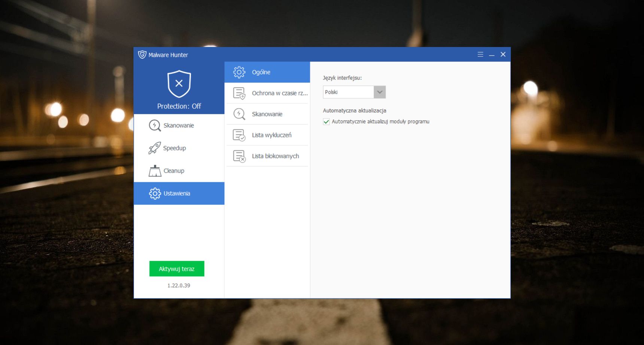Viewport: 644px width, 345px height.
Task: Show the Lista wykluczeń settings tab
Action: [x=267, y=135]
